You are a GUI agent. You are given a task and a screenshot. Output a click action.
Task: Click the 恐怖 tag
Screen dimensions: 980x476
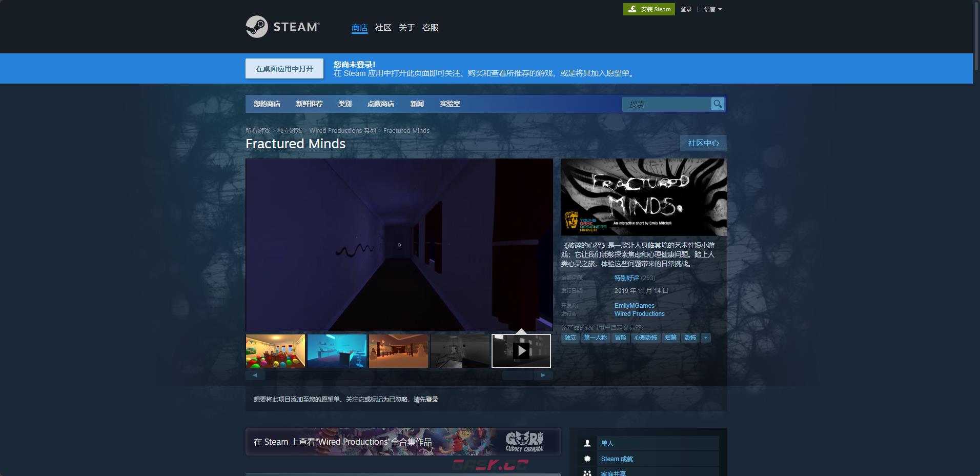[x=690, y=338]
